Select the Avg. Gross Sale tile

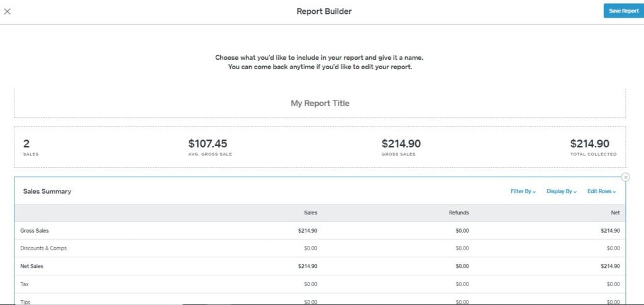[210, 147]
